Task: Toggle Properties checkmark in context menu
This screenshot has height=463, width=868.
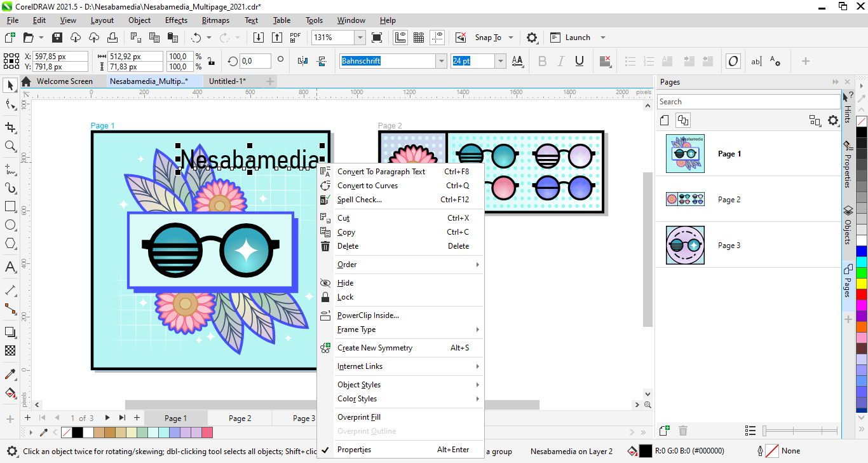Action: tap(354, 450)
